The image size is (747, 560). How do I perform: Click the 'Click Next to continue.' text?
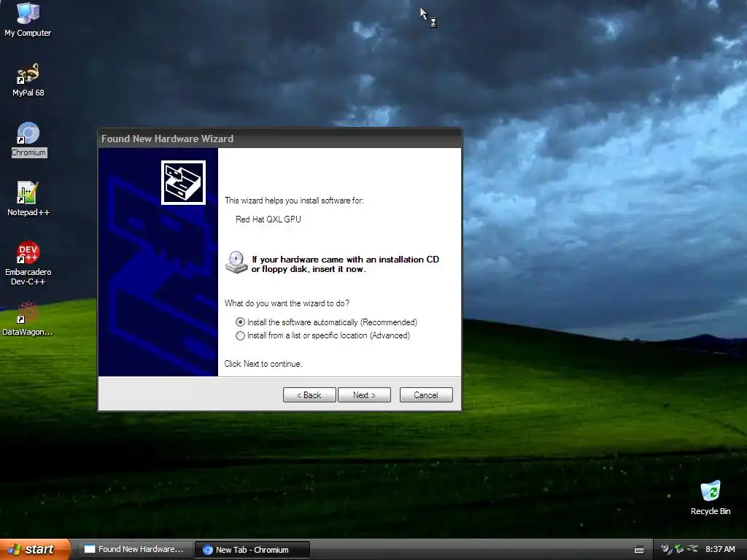click(x=263, y=364)
